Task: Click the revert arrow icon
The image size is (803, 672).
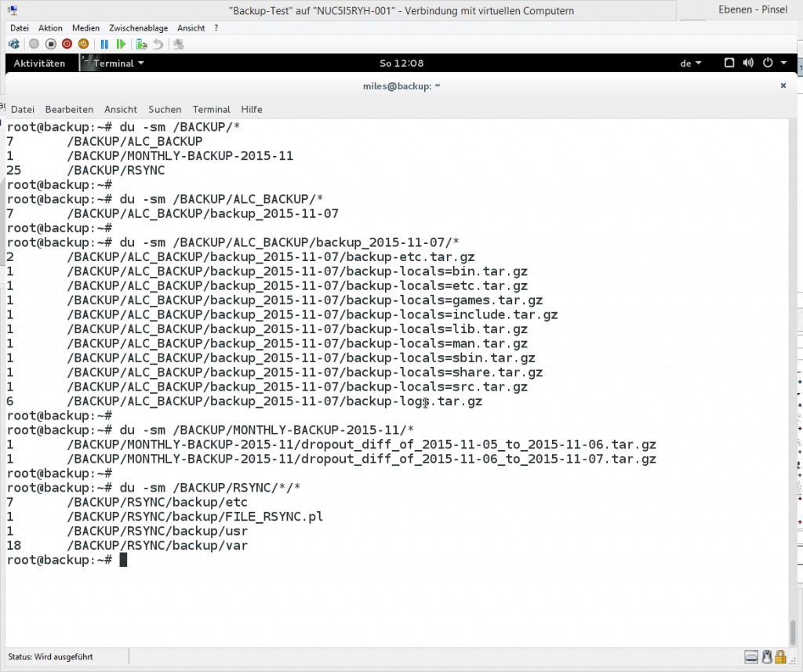Action: 158,44
